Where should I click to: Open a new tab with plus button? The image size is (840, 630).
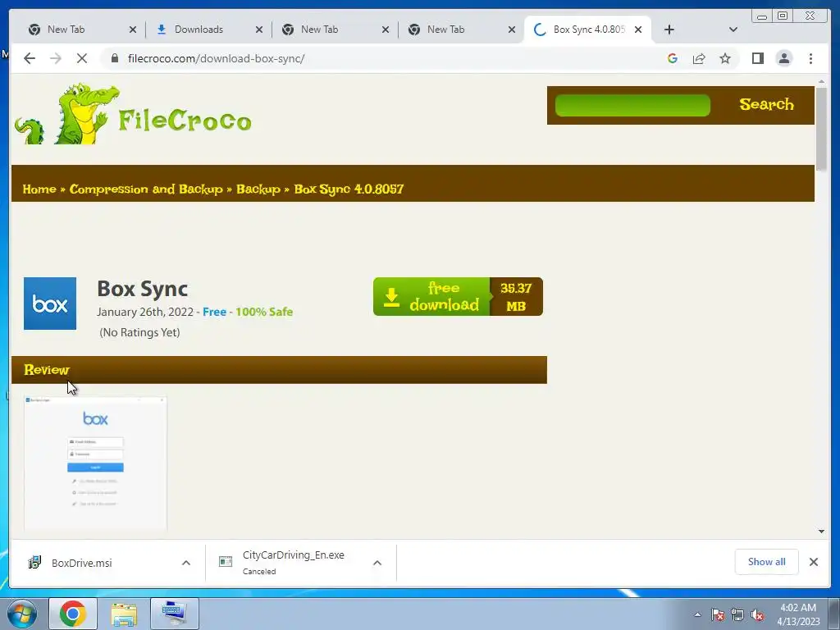point(669,30)
